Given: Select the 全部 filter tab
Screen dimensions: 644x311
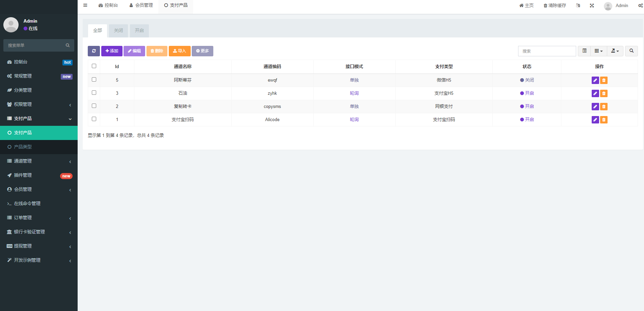Looking at the screenshot, I should tap(98, 31).
